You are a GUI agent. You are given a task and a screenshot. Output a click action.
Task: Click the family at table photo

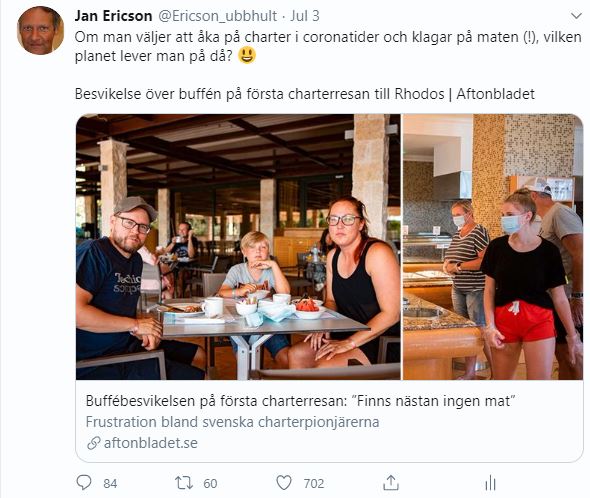(x=238, y=247)
